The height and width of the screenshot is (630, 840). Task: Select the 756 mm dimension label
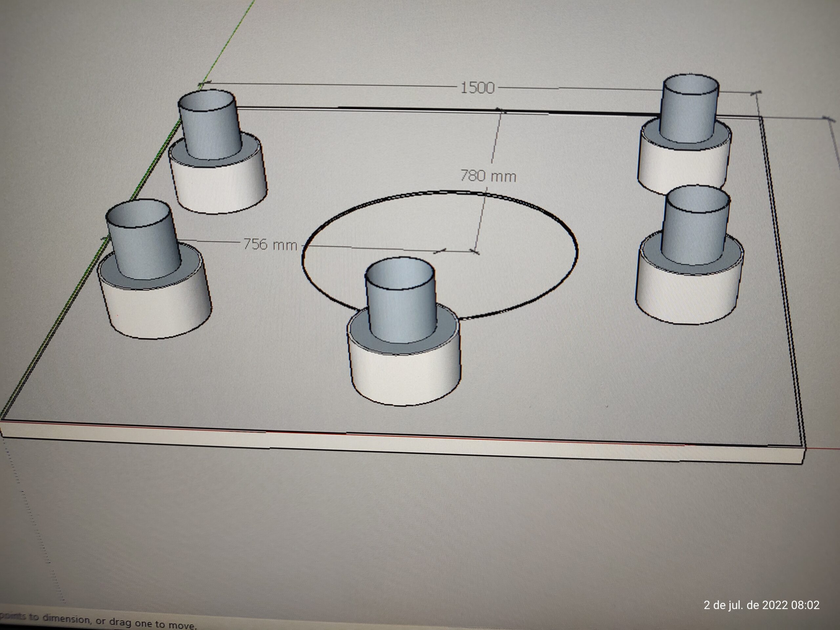(270, 244)
